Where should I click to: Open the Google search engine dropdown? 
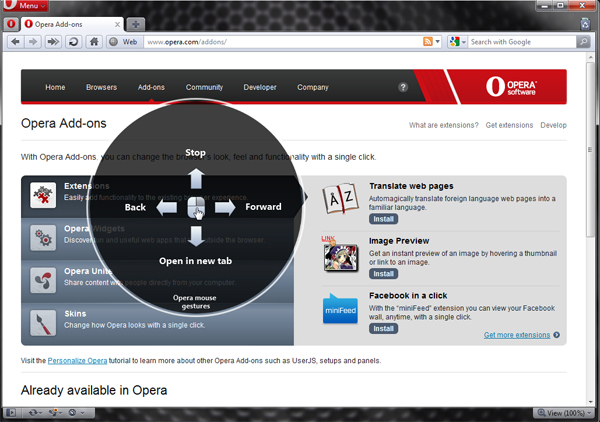458,42
